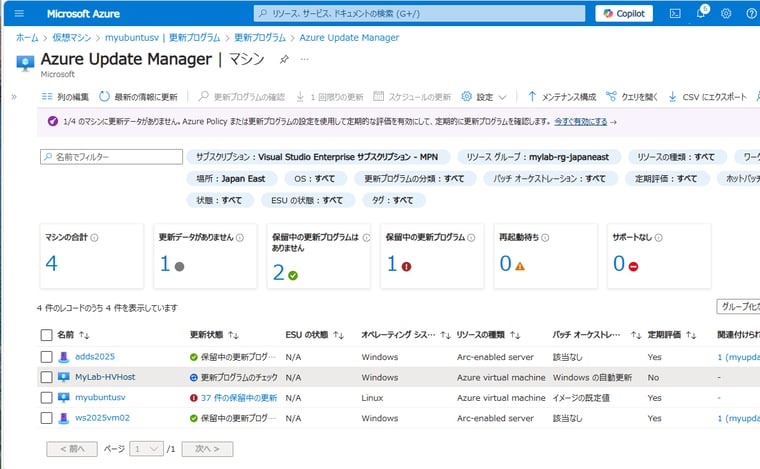This screenshot has width=760, height=469.
Task: Click info icon beside 更新データがありません
Action: pos(240,237)
